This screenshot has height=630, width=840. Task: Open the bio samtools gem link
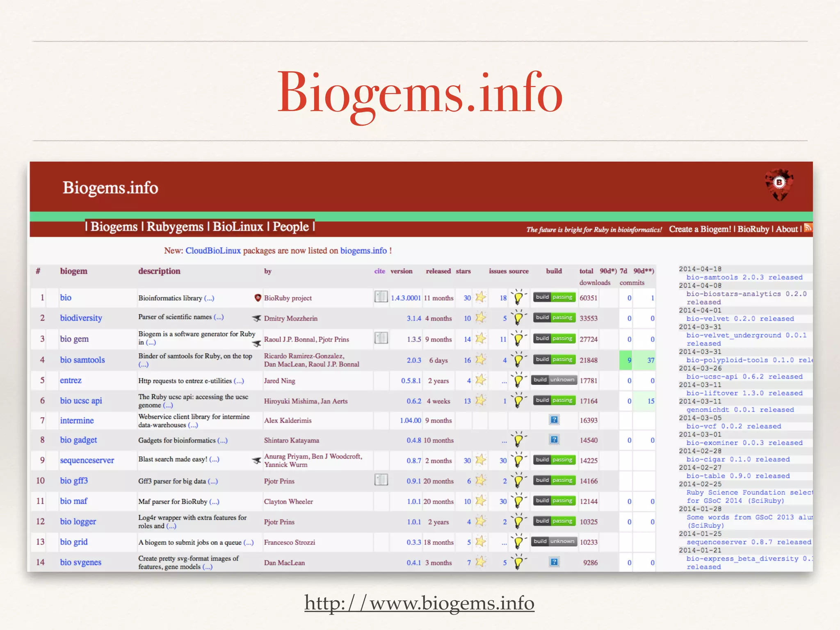coord(82,360)
